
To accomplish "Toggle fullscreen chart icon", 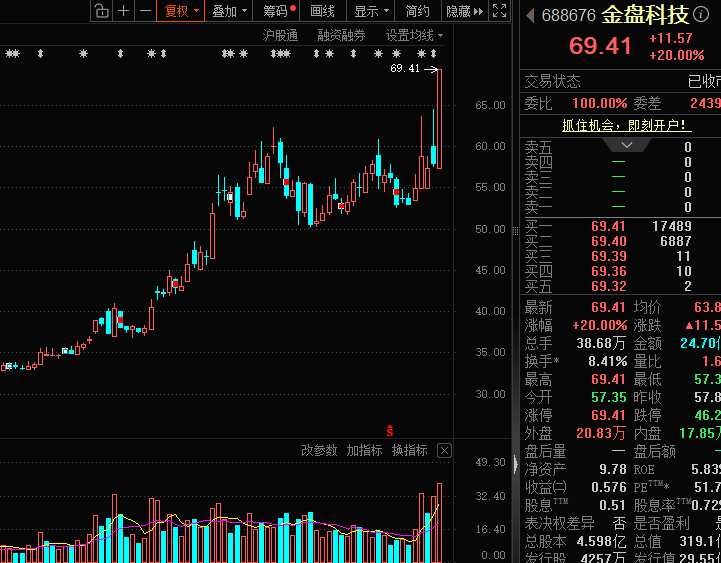I will pos(499,11).
